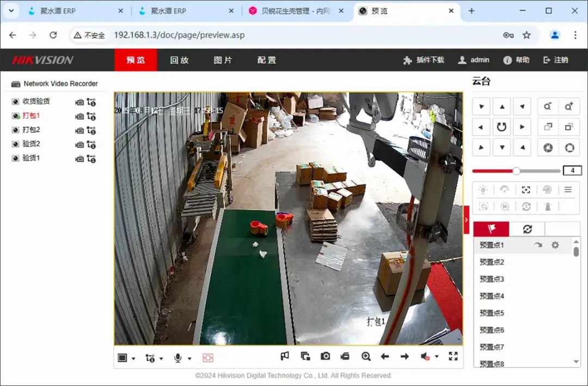Click the PTZ speed slider handle
This screenshot has width=588, height=386.
pyautogui.click(x=516, y=171)
